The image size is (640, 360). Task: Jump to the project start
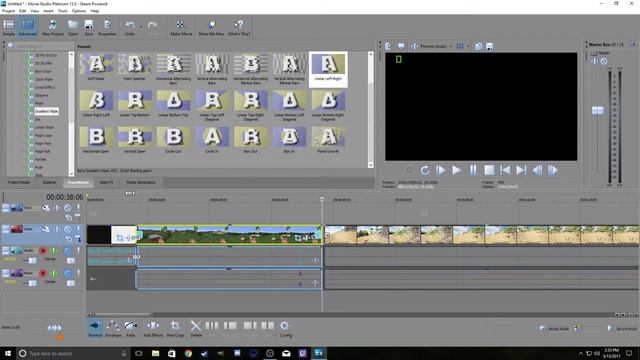[x=505, y=170]
